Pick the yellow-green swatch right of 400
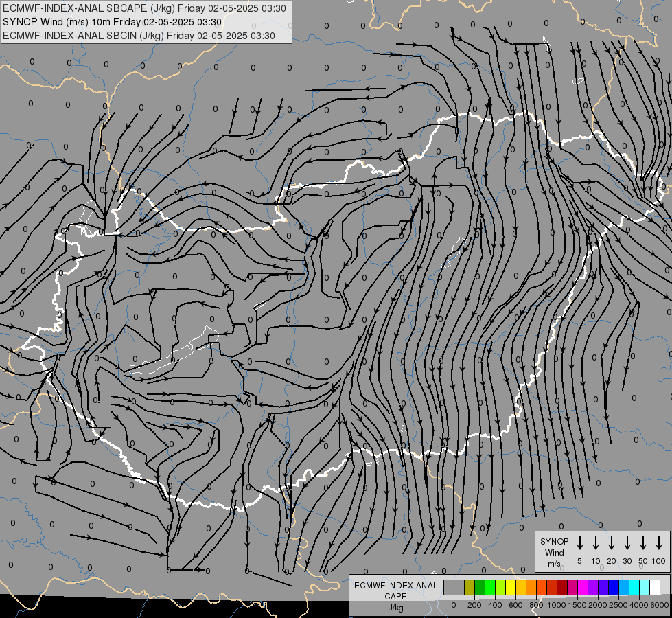The width and height of the screenshot is (672, 618). [x=500, y=587]
